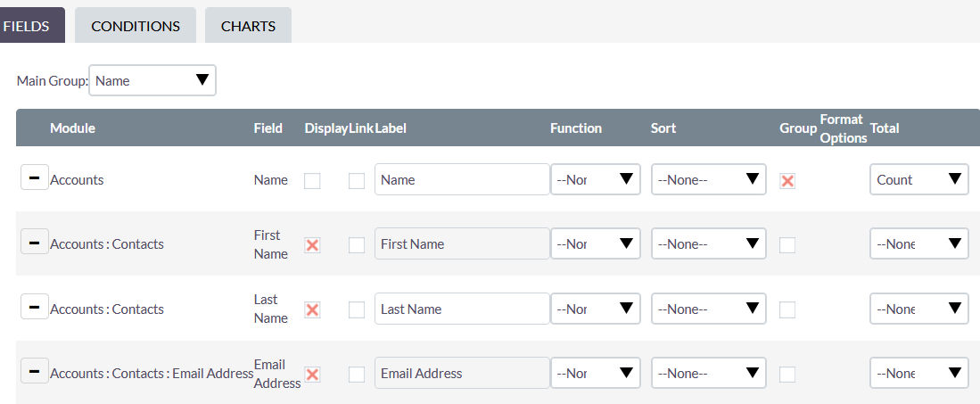Remove the First Name field row

point(34,243)
